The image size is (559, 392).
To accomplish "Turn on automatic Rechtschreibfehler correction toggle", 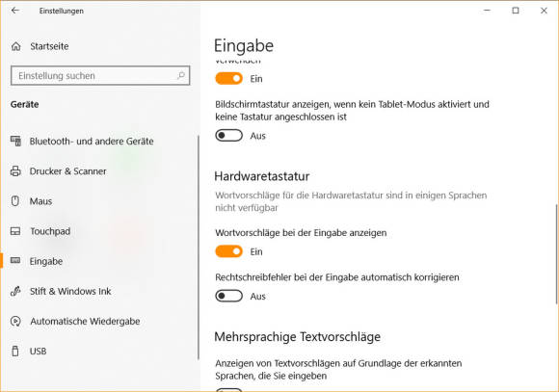I will coord(228,296).
